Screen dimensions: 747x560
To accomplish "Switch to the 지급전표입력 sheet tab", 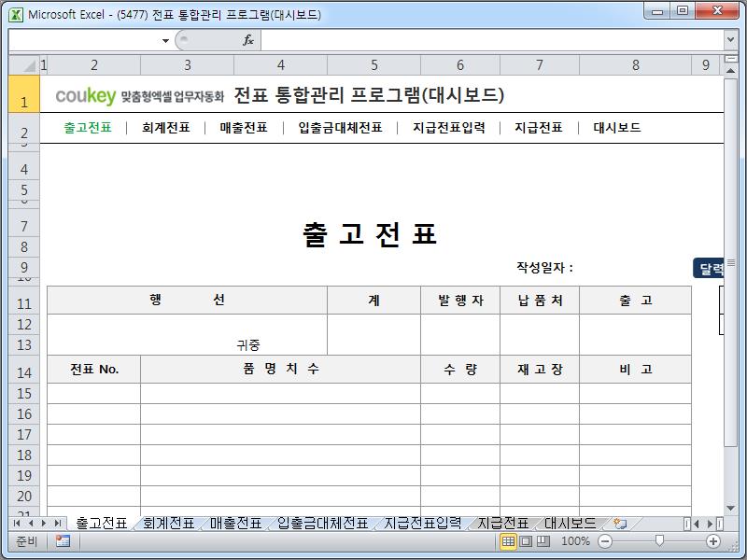I will coord(423,524).
